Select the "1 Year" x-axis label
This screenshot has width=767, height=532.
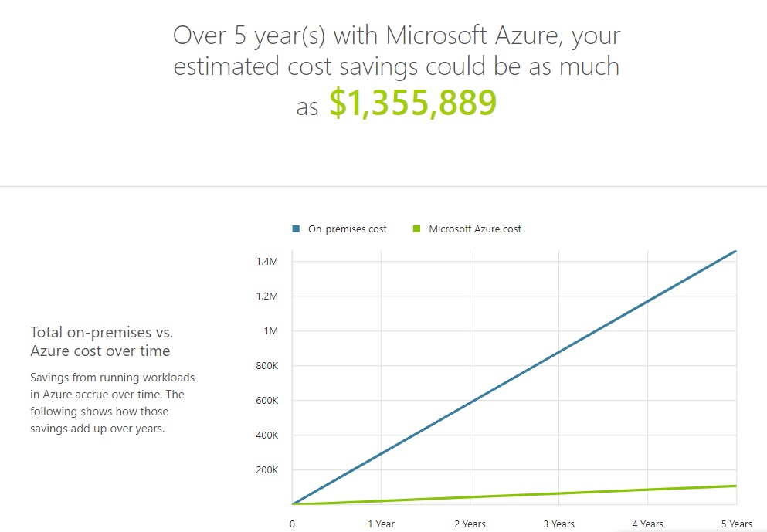click(x=381, y=524)
